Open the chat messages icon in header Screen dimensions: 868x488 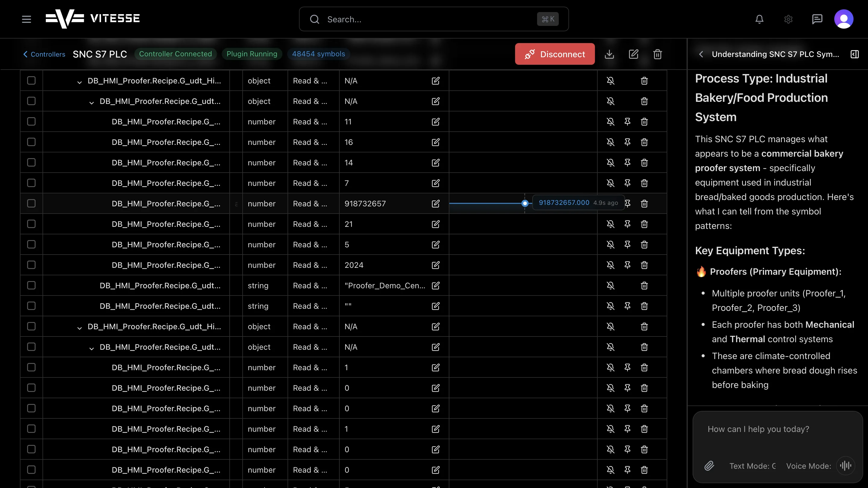pyautogui.click(x=817, y=19)
